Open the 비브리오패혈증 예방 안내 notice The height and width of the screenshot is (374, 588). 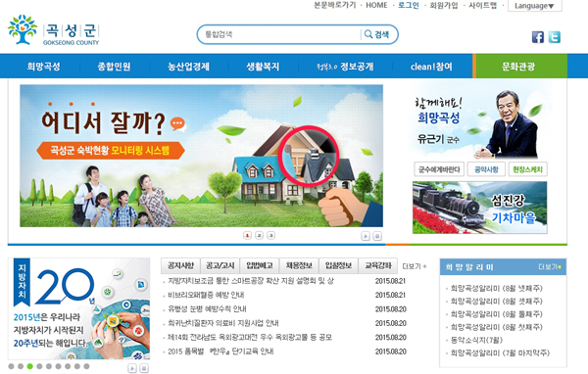pos(206,295)
